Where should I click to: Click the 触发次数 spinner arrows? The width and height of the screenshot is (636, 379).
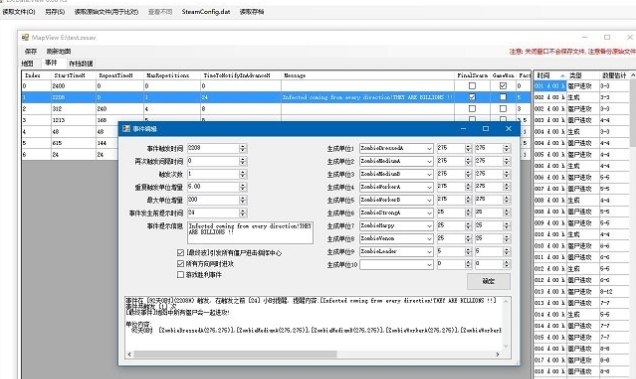pos(243,174)
